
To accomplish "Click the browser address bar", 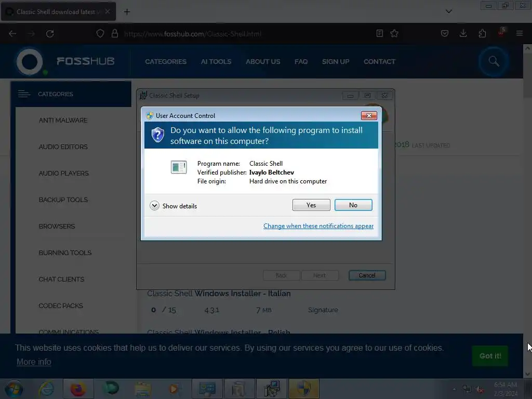I will click(248, 34).
